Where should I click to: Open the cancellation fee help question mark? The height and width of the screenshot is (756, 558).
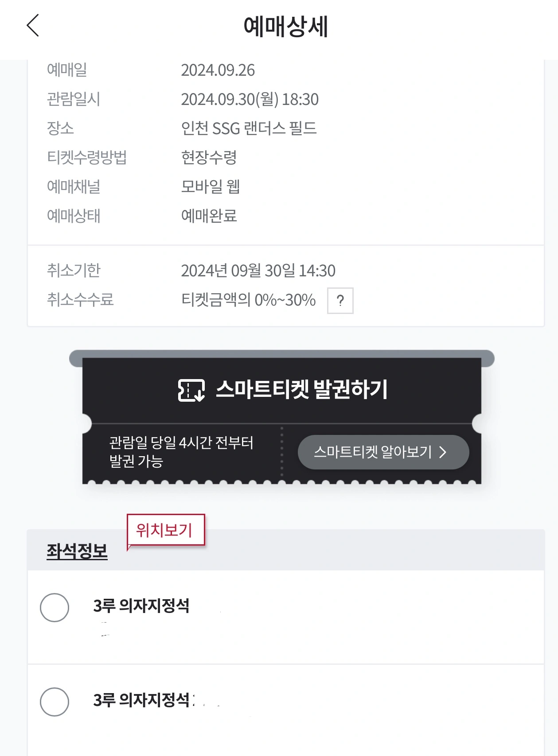click(x=340, y=301)
